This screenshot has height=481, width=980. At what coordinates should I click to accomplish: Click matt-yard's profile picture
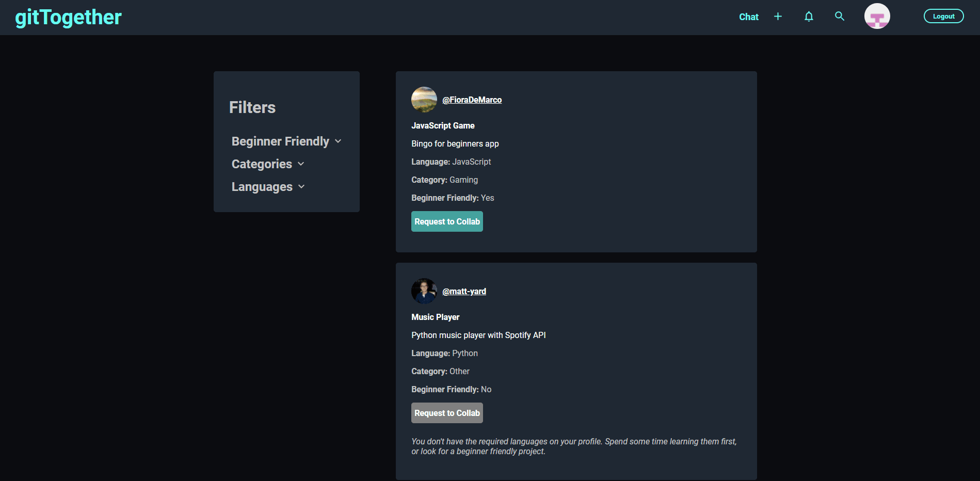click(x=424, y=291)
